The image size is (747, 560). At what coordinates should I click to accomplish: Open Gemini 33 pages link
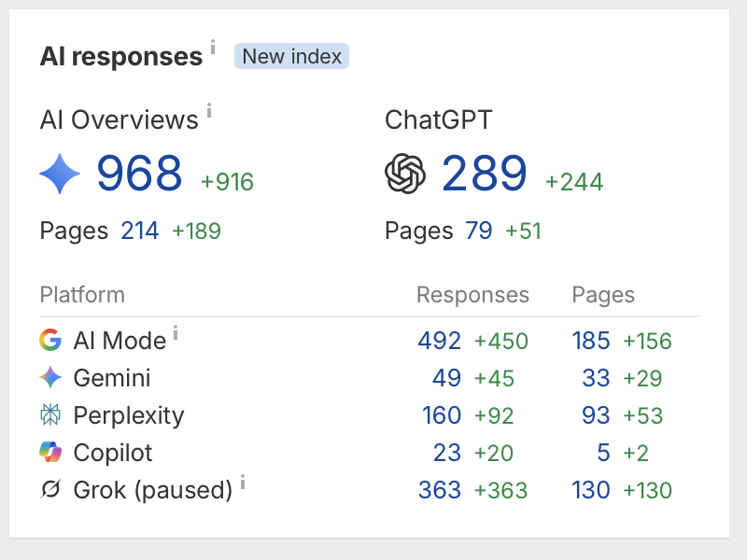(x=596, y=378)
